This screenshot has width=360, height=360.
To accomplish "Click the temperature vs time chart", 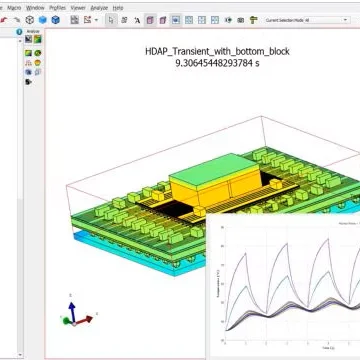I will [283, 287].
